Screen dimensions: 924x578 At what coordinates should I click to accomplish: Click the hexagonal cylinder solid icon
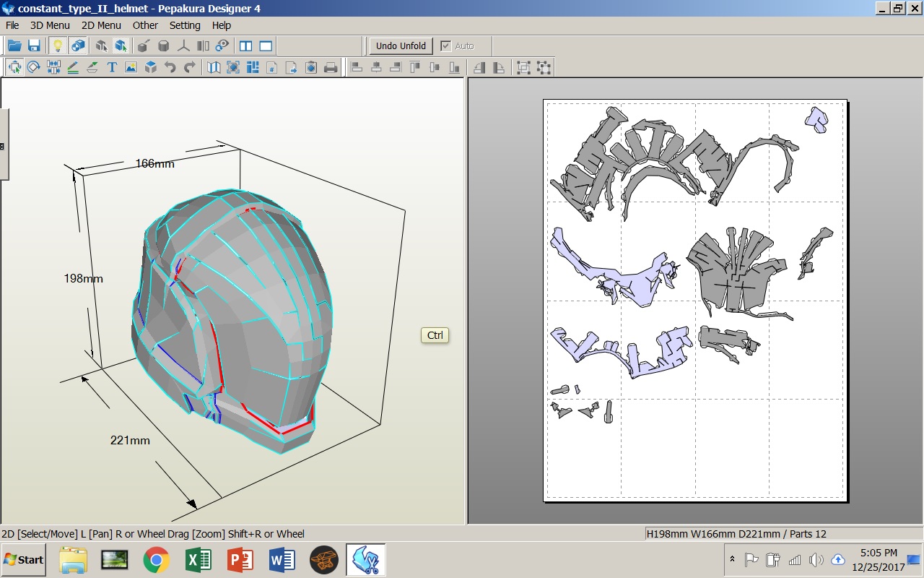point(163,46)
